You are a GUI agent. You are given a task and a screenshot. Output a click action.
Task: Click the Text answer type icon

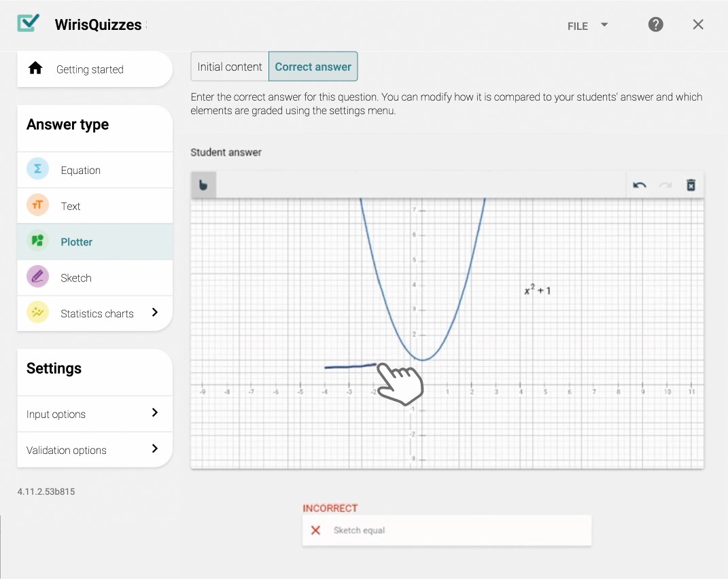tap(37, 205)
